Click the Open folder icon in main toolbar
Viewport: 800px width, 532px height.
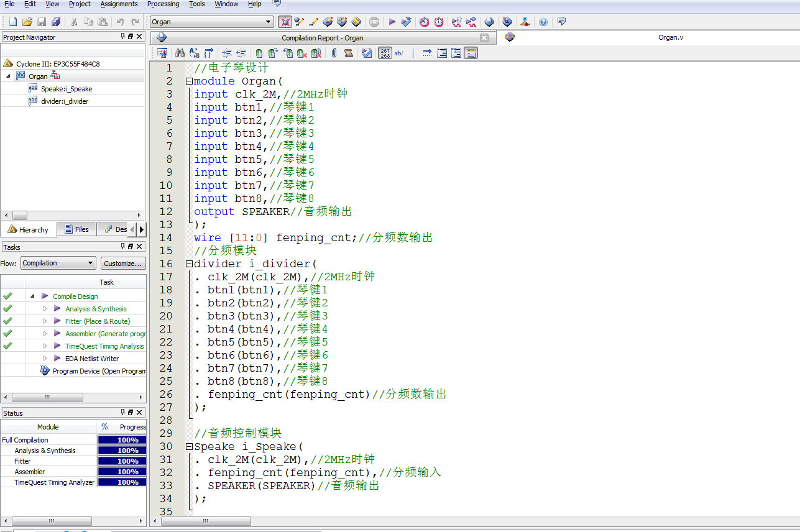(27, 22)
